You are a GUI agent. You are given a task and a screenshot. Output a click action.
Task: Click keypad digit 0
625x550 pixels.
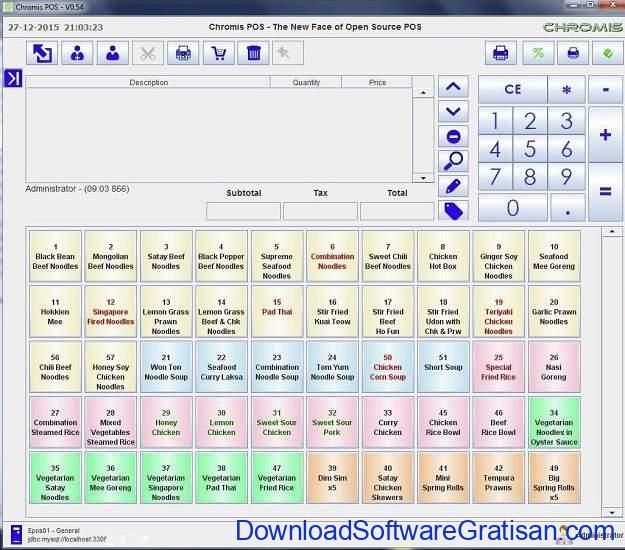click(513, 208)
